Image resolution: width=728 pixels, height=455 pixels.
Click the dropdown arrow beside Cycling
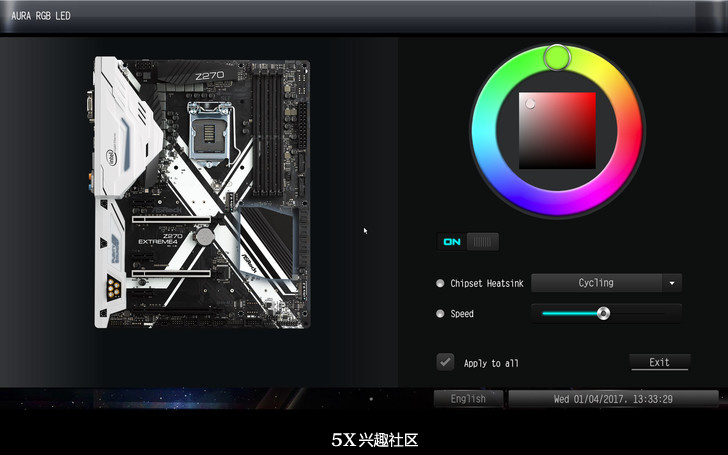(x=672, y=283)
